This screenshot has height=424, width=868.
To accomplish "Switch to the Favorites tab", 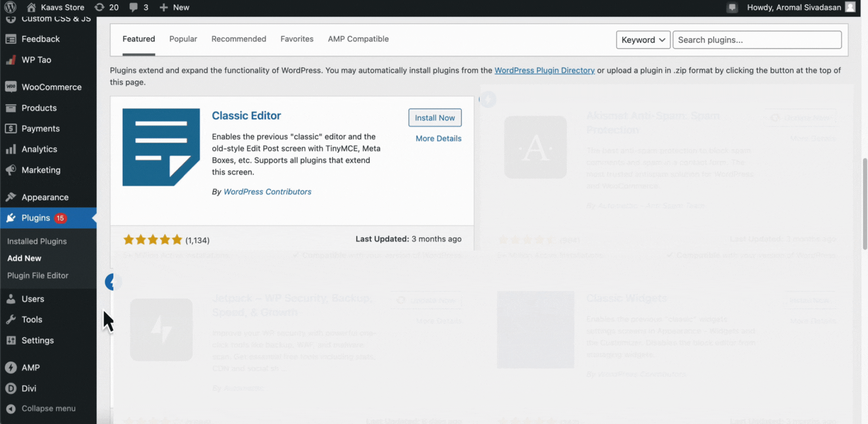I will coord(297,39).
